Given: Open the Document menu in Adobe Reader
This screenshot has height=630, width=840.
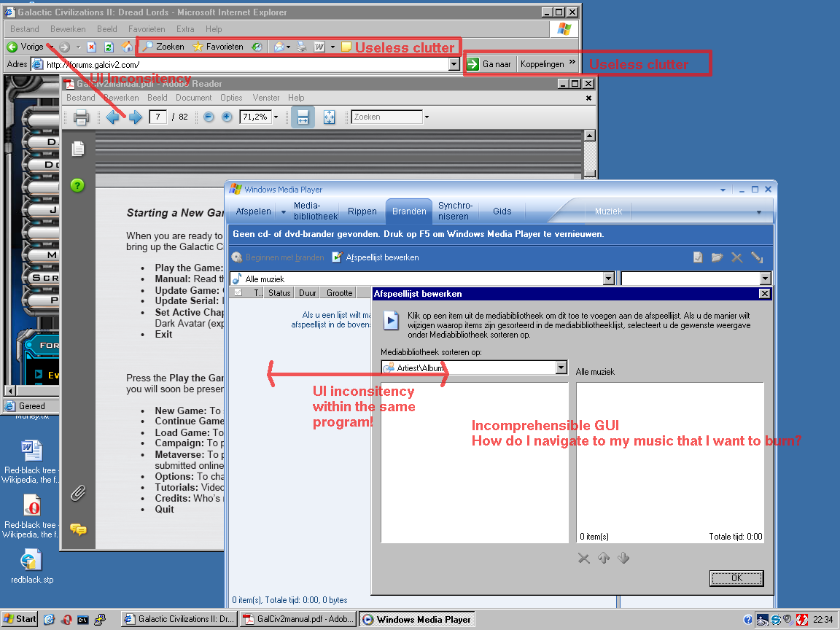Looking at the screenshot, I should (x=193, y=98).
